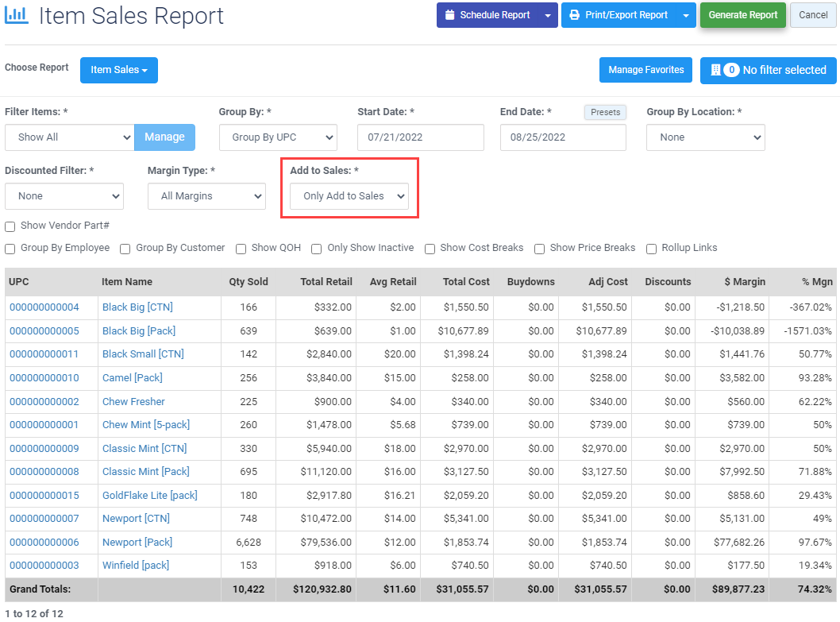The image size is (840, 622).
Task: Expand the Discounted Filter dropdown
Action: click(64, 196)
